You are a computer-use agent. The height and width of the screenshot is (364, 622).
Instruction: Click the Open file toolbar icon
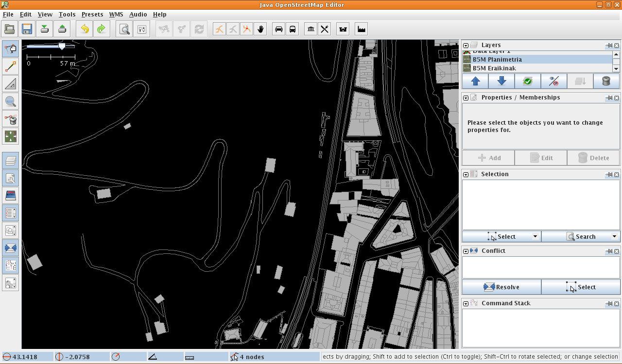9,29
